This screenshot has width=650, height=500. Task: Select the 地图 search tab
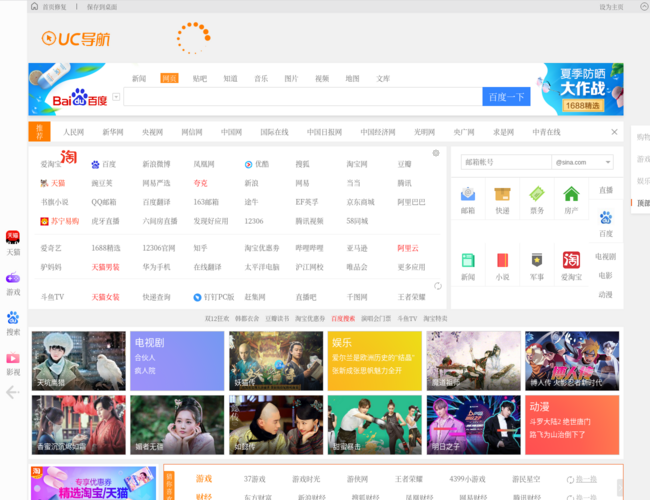tap(352, 78)
